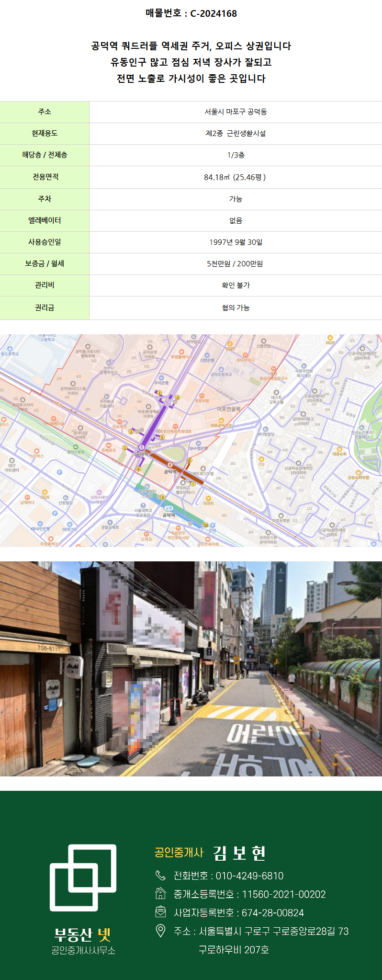Viewport: 382px width, 980px height.
Task: Click the overlapping squares 부동산 넷 logo
Action: pyautogui.click(x=83, y=877)
